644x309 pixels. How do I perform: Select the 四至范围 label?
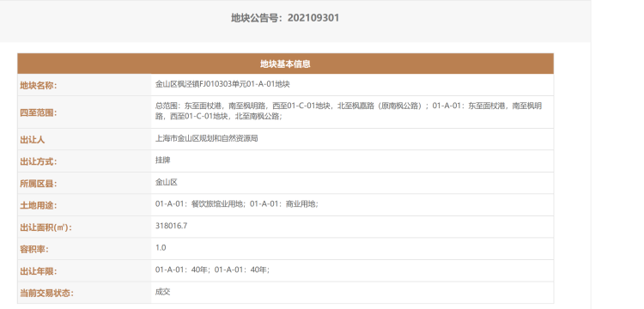coord(39,112)
